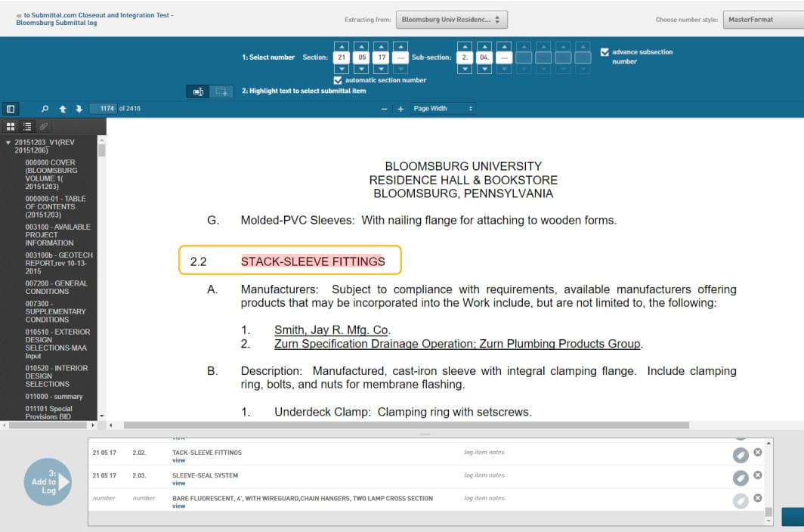This screenshot has height=532, width=804.
Task: Click the search magnifier icon
Action: [x=45, y=109]
